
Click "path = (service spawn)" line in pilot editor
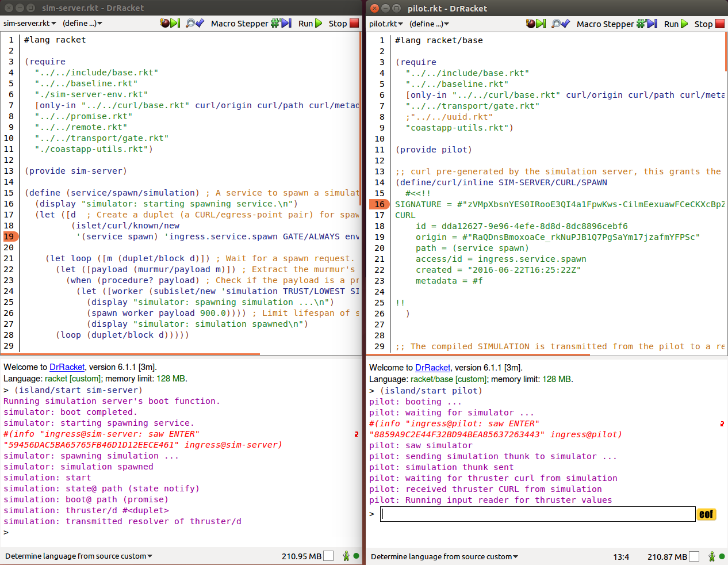472,248
